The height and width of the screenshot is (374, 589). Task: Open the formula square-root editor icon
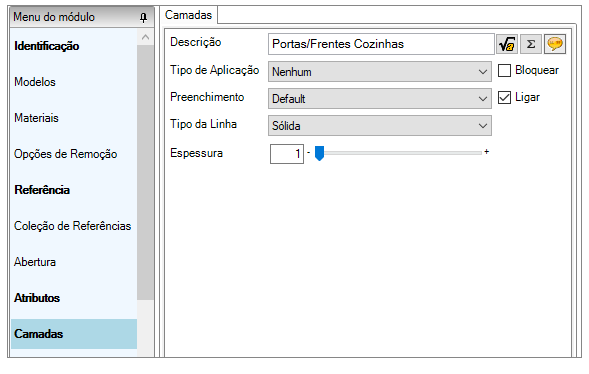coord(507,44)
